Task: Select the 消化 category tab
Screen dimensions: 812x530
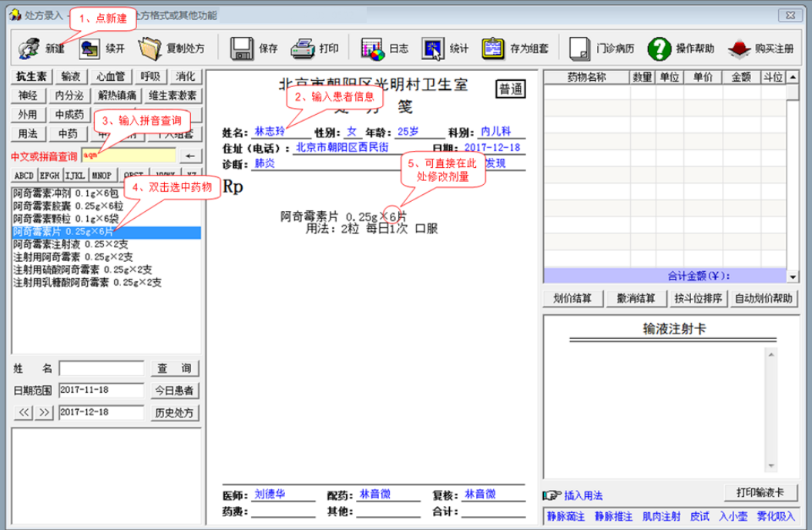Action: [x=186, y=76]
